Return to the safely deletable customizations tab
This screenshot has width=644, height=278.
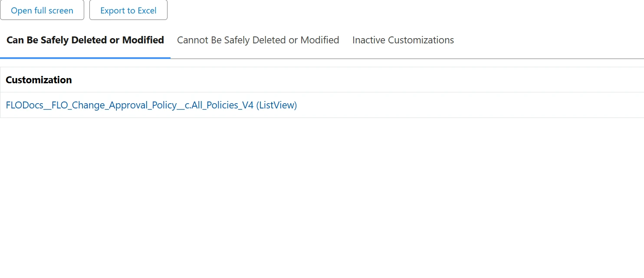(x=85, y=40)
